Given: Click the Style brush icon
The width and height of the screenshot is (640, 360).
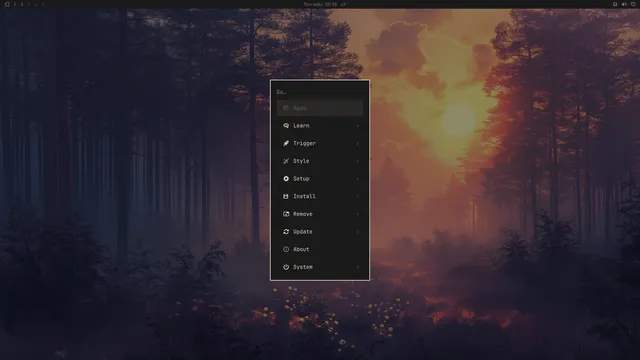Looking at the screenshot, I should [x=286, y=161].
